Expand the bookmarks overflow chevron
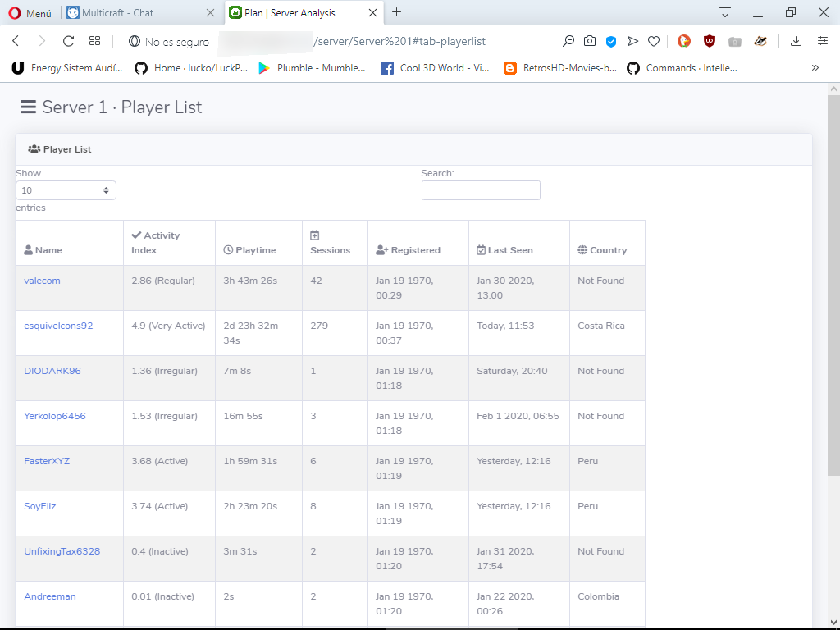Screen dimensions: 840x630 [815, 67]
